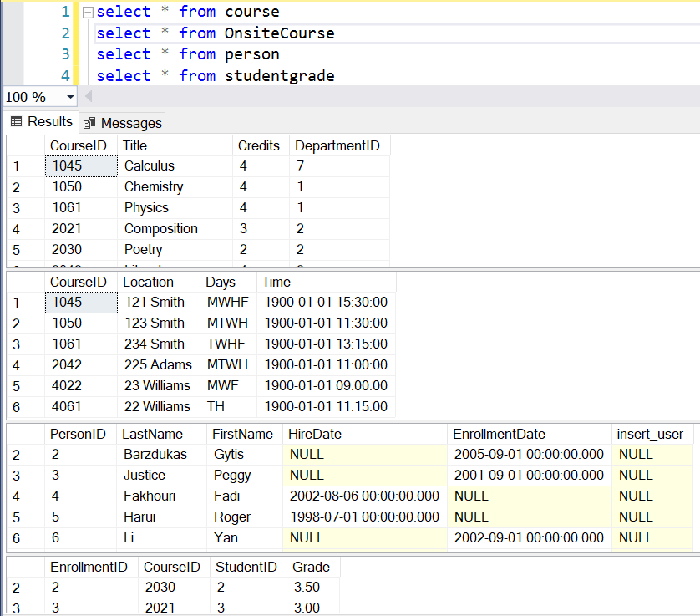Select CourseID 2030 in the course grid
This screenshot has height=616, width=700.
coord(81,249)
